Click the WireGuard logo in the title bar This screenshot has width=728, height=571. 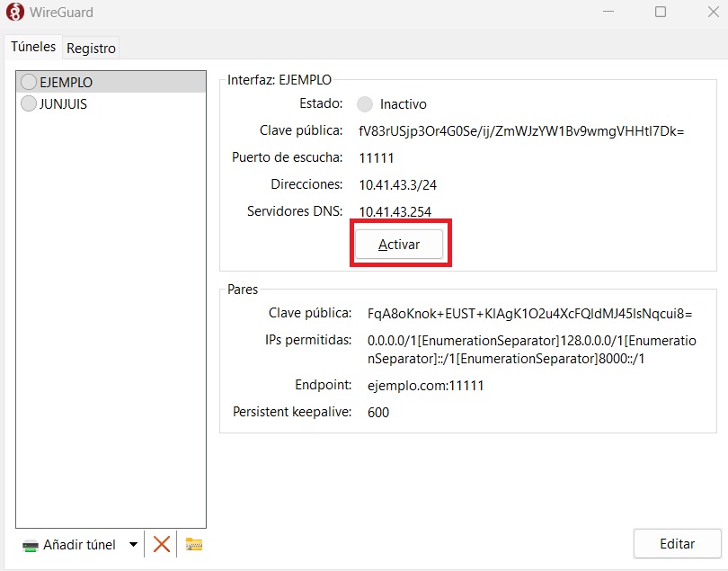click(x=14, y=13)
